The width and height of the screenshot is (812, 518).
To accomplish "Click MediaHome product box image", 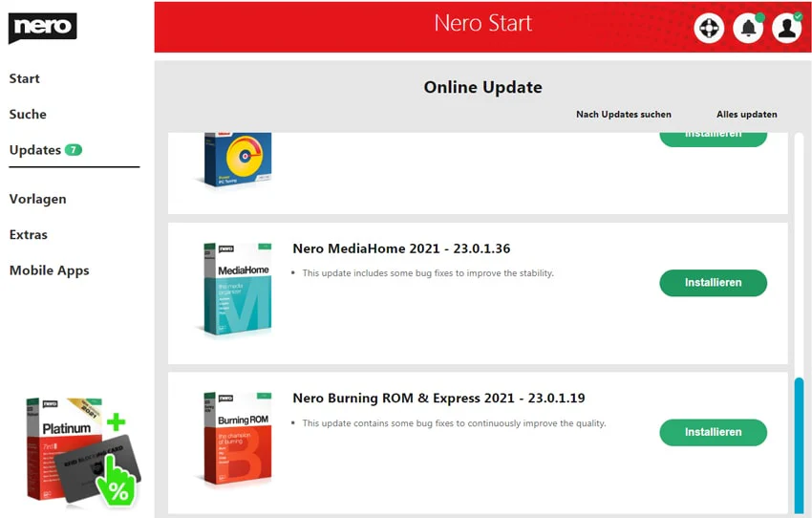I will point(237,289).
